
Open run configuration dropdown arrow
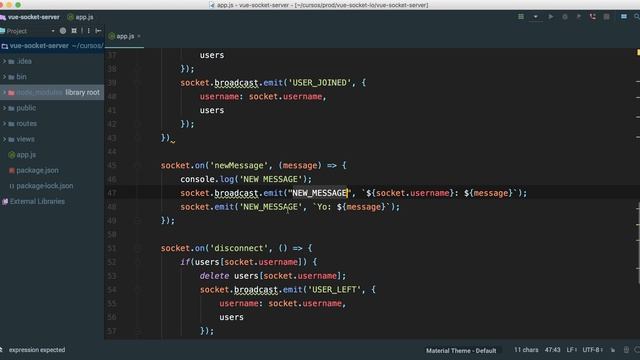pyautogui.click(x=535, y=17)
